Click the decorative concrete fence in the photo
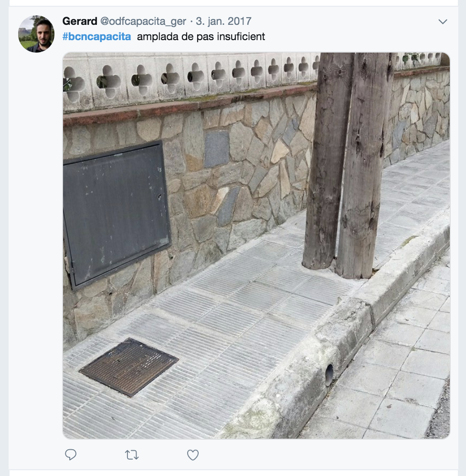Image resolution: width=466 pixels, height=476 pixels. pos(188,79)
